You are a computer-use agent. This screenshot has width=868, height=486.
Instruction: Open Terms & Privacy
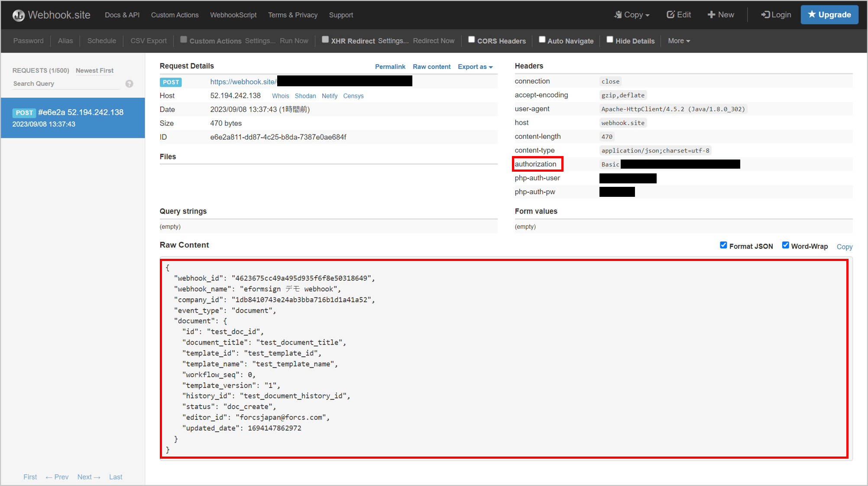tap(293, 15)
